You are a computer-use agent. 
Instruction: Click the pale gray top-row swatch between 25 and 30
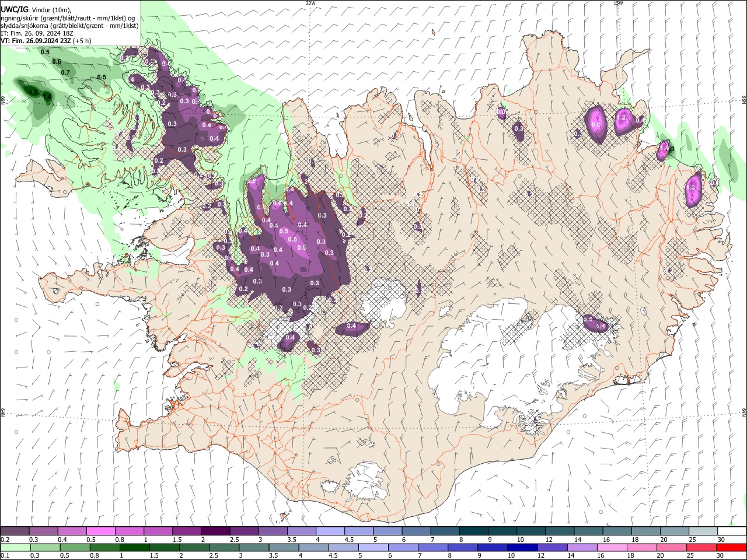coord(703,531)
